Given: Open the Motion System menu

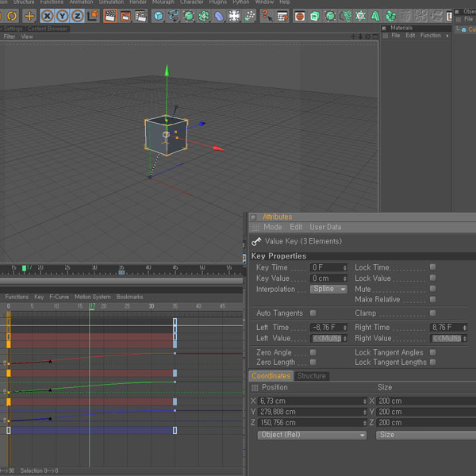Looking at the screenshot, I should (93, 297).
